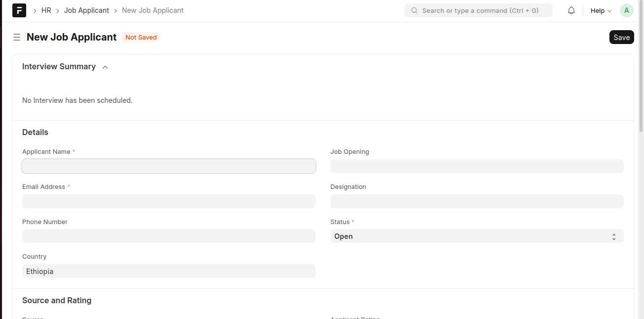
Task: Focus the Designation field
Action: coord(477,201)
